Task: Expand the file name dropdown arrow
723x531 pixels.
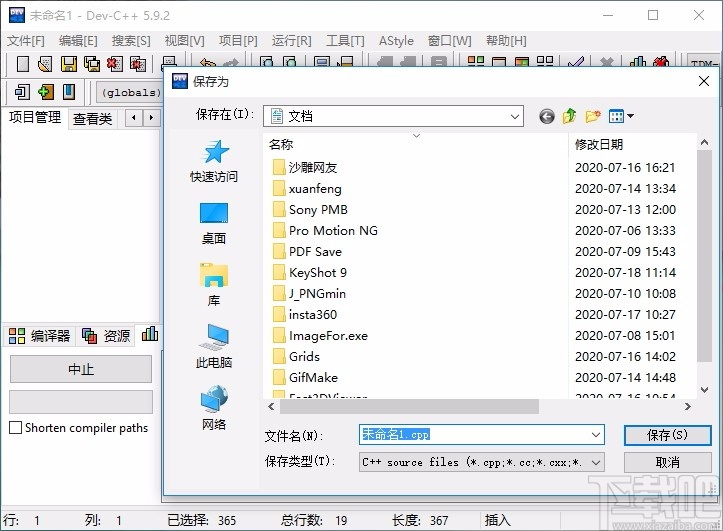Action: tap(596, 435)
